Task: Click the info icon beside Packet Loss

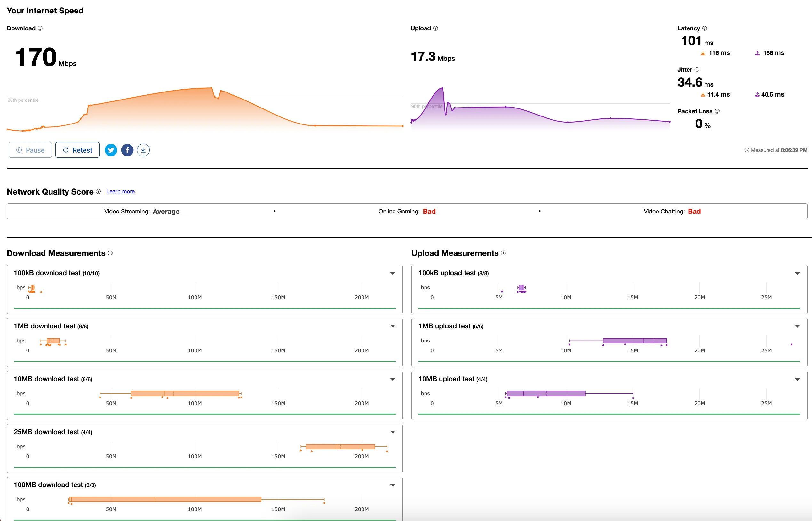Action: tap(717, 111)
